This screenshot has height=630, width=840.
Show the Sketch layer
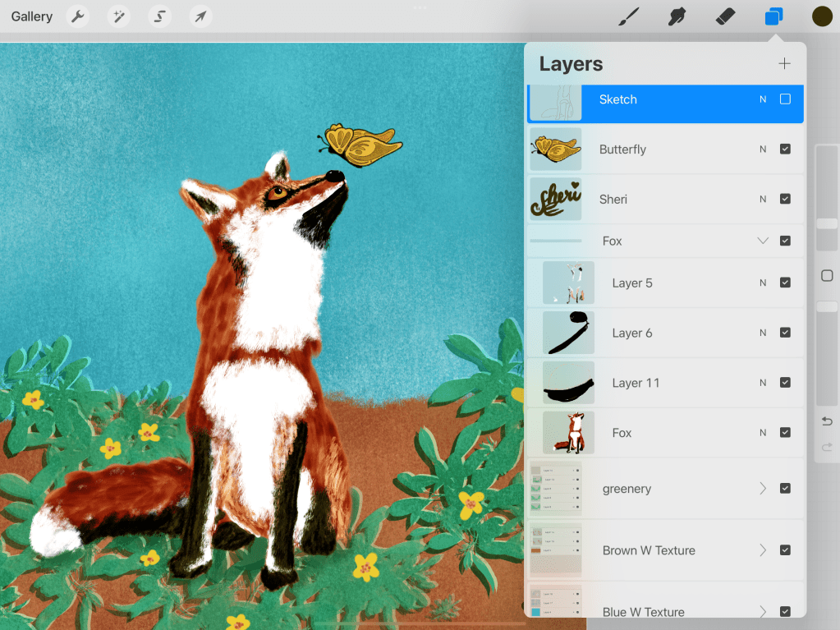(785, 99)
